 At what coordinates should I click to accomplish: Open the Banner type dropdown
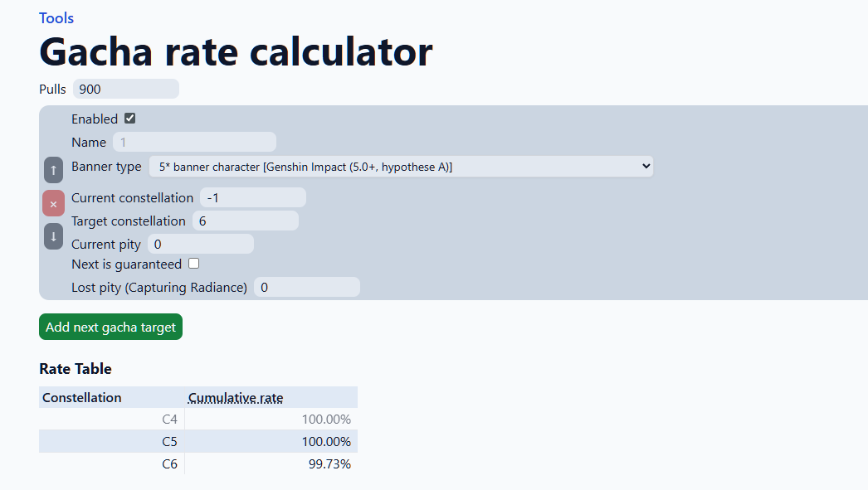401,167
